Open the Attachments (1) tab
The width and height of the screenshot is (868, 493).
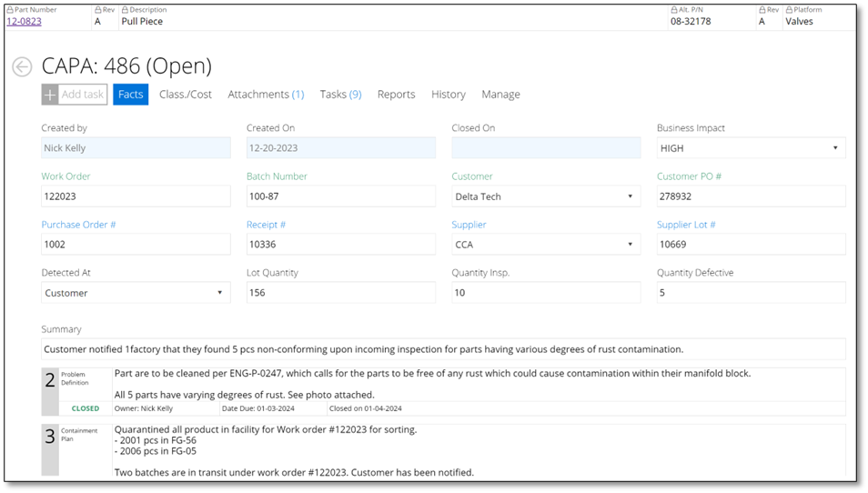(266, 95)
